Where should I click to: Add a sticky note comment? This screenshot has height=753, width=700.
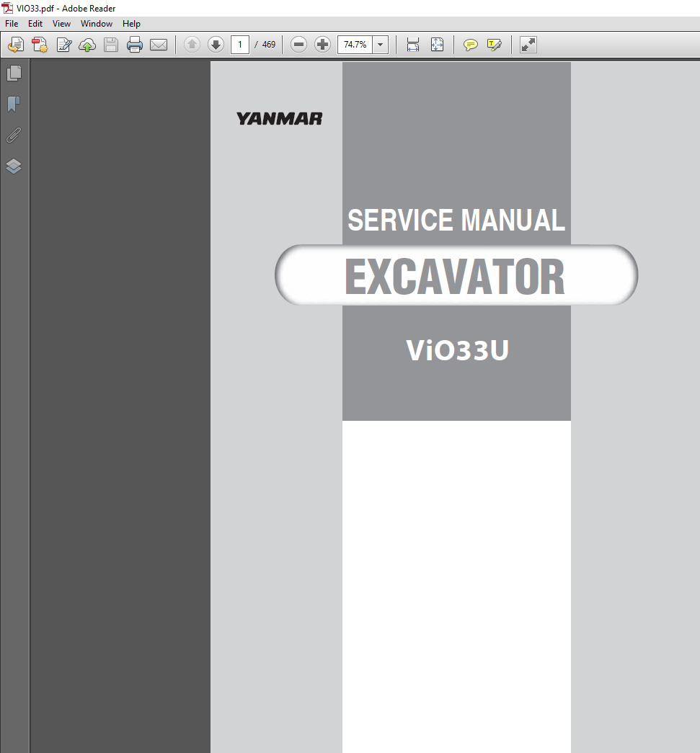pos(470,45)
